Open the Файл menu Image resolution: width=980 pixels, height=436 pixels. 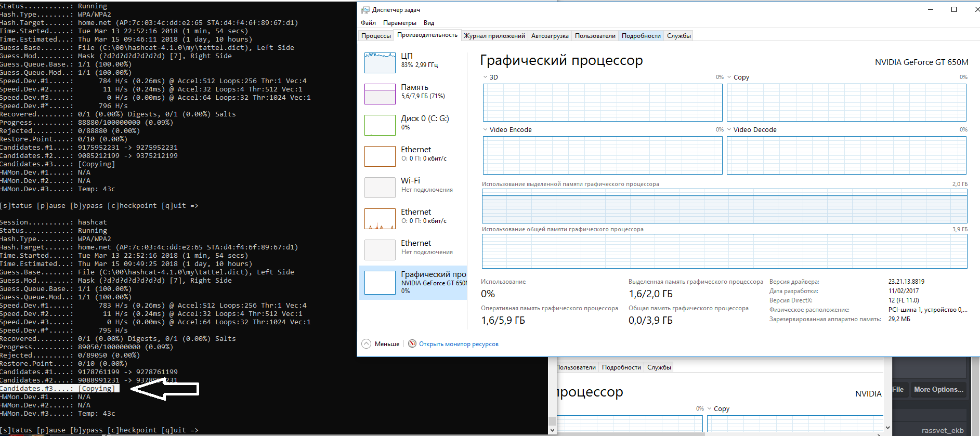click(x=368, y=23)
